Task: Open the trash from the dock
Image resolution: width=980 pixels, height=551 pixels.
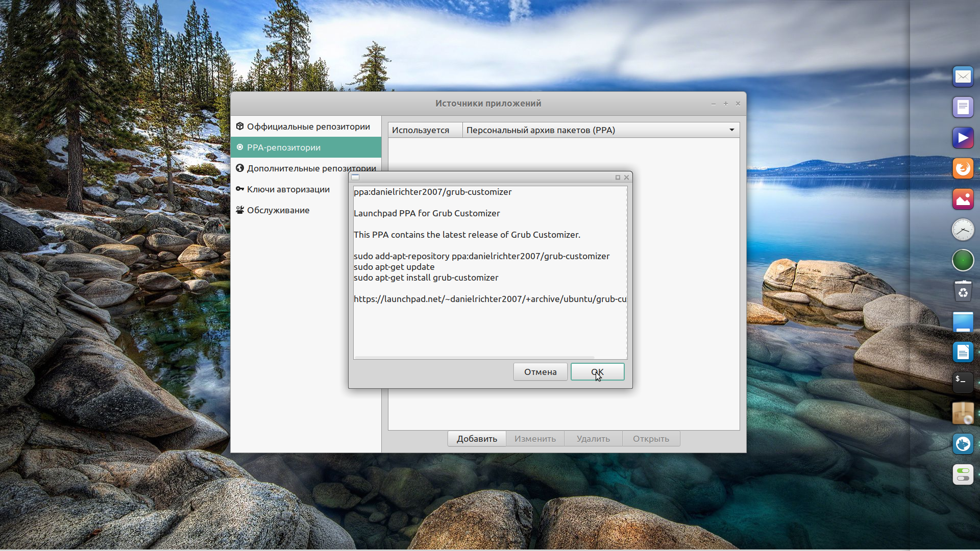Action: pyautogui.click(x=963, y=291)
